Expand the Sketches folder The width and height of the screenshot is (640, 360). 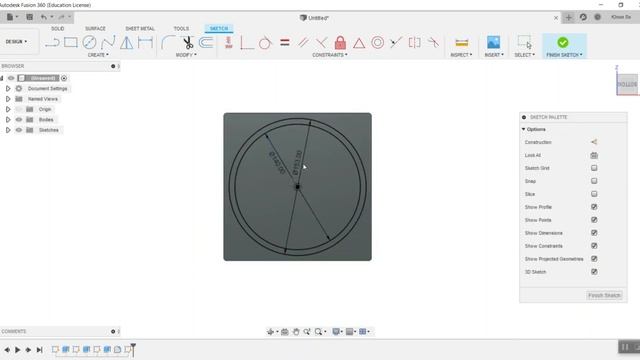click(8, 130)
